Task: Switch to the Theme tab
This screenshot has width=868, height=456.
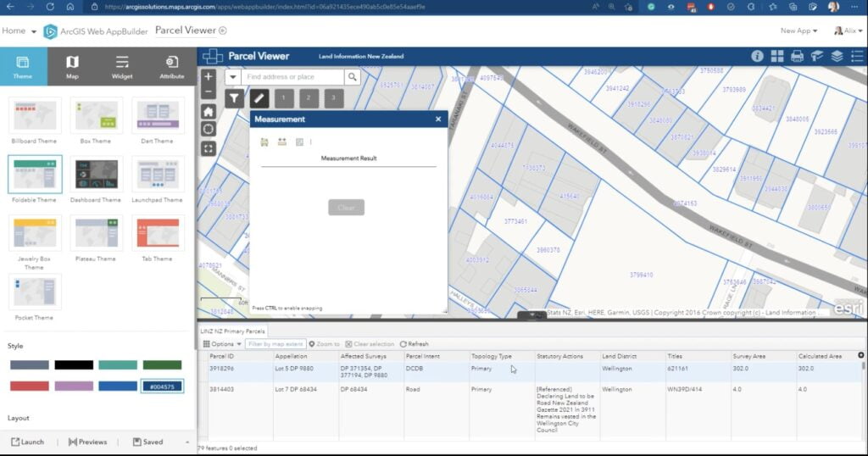Action: pyautogui.click(x=23, y=66)
